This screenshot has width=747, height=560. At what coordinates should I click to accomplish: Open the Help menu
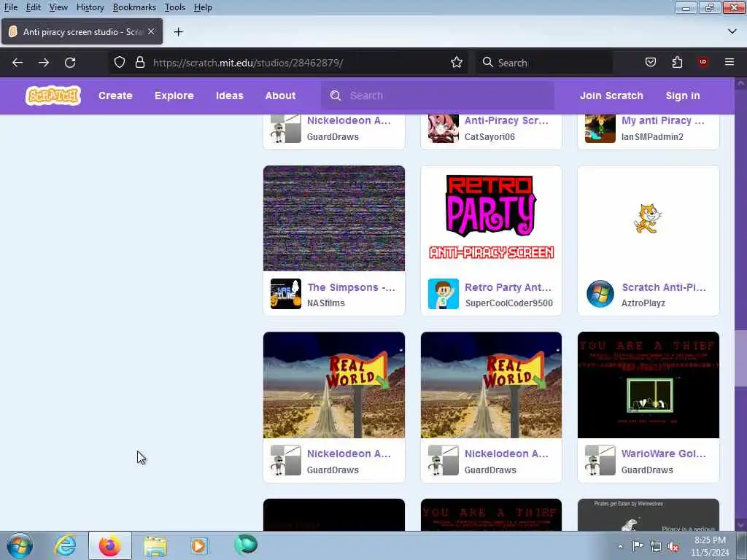[x=203, y=7]
